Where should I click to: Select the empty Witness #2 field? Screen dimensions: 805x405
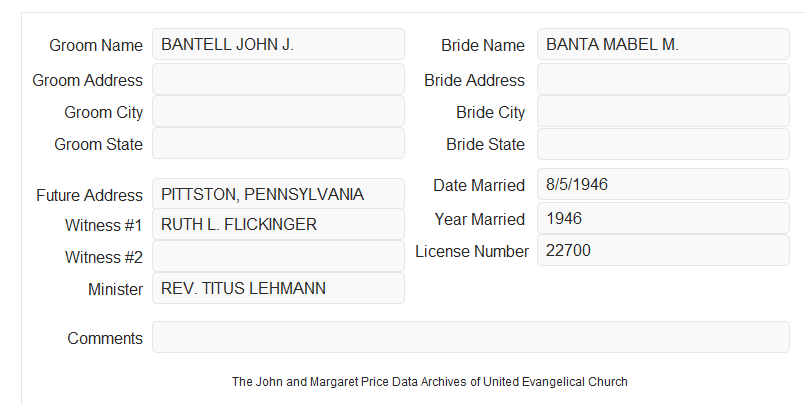[278, 256]
